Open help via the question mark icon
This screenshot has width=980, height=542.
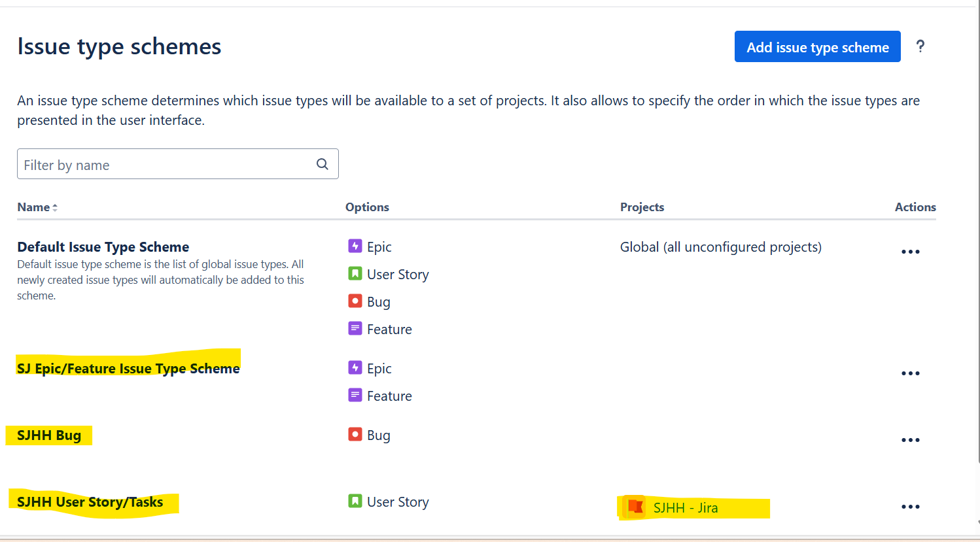click(920, 46)
